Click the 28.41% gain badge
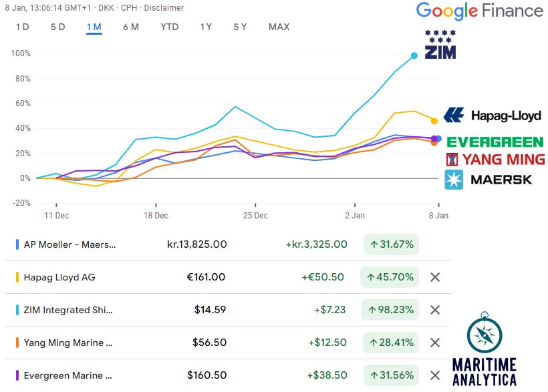This screenshot has height=392, width=548. click(391, 343)
